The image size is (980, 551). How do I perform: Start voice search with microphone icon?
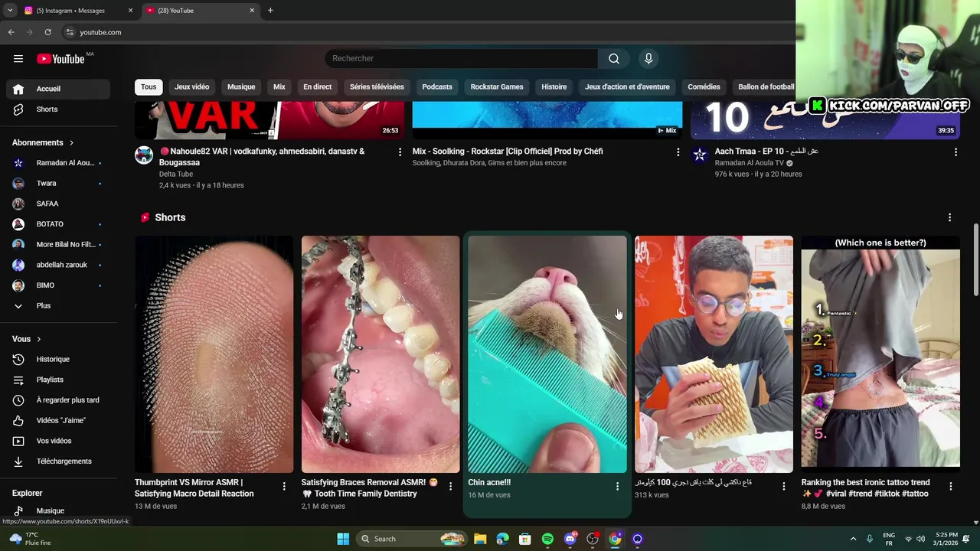[x=648, y=59]
